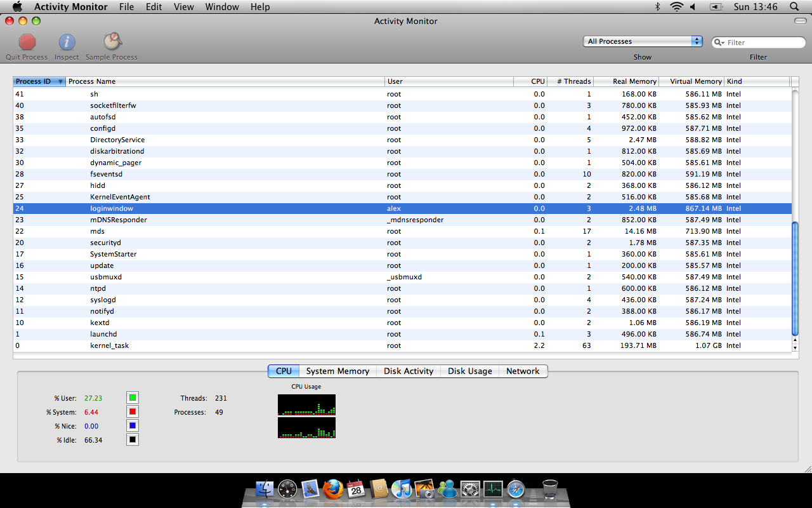The width and height of the screenshot is (812, 508).
Task: Select the mds process row
Action: (402, 231)
